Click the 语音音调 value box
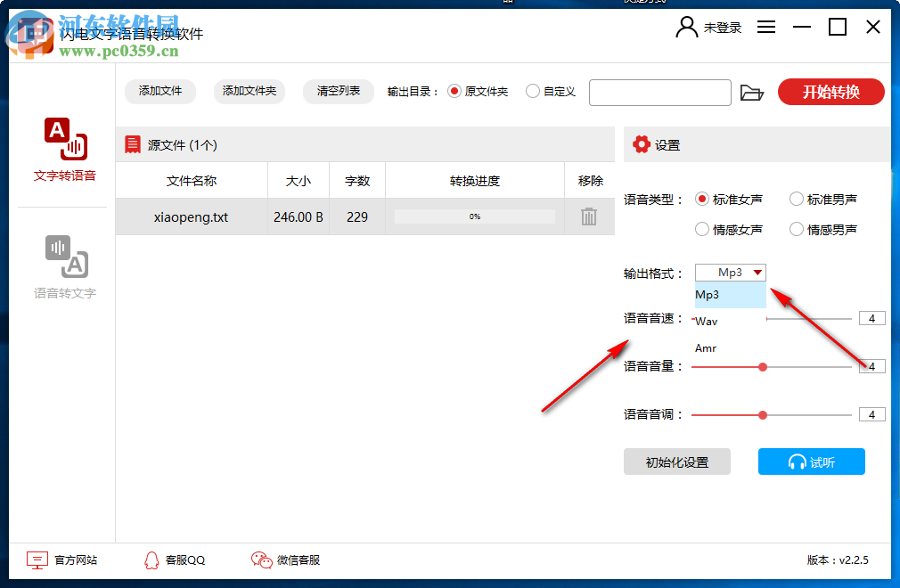This screenshot has height=588, width=900. (x=871, y=415)
